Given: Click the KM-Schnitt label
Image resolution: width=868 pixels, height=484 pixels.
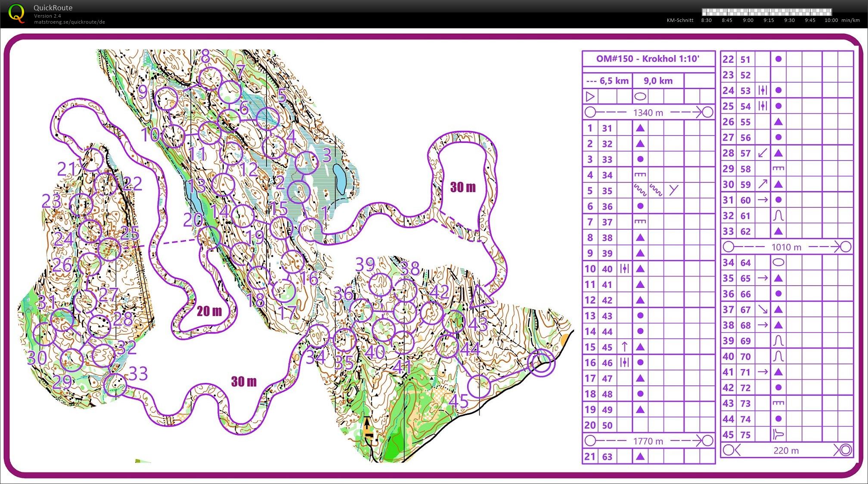Looking at the screenshot, I should tap(680, 20).
